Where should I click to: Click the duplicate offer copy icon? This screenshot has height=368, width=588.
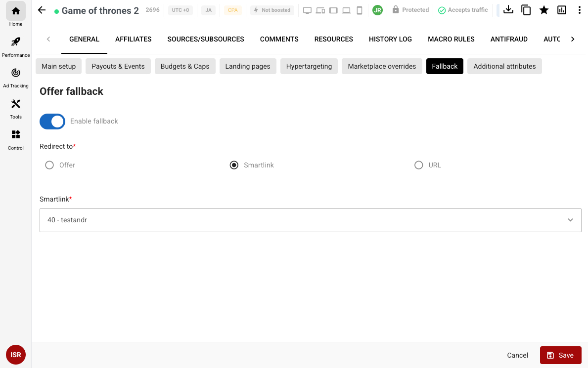click(x=526, y=10)
